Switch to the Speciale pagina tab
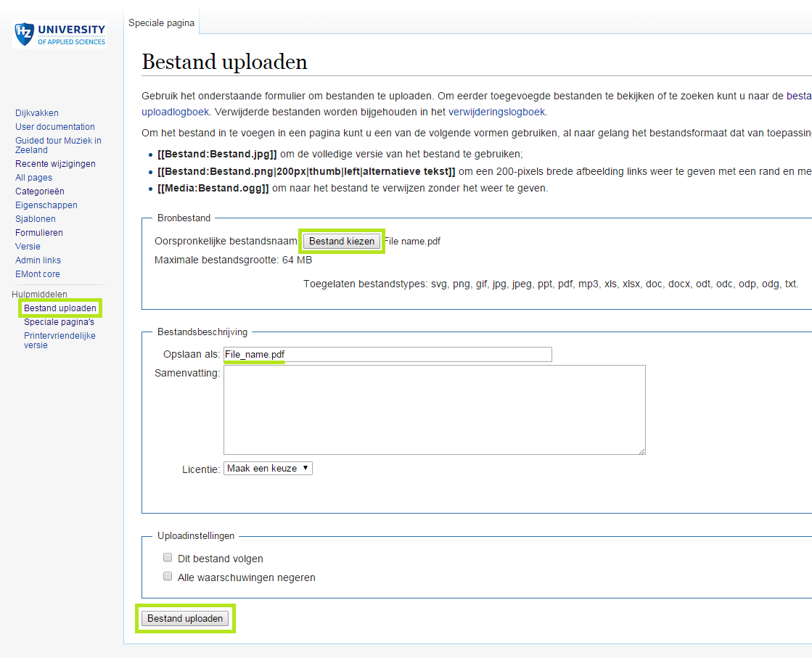The image size is (812, 658). tap(161, 22)
